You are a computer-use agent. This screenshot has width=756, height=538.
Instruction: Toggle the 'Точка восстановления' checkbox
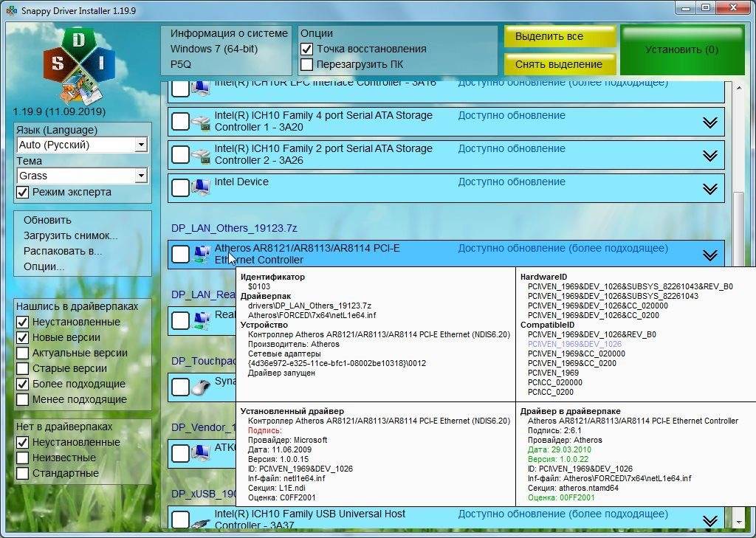coord(306,49)
